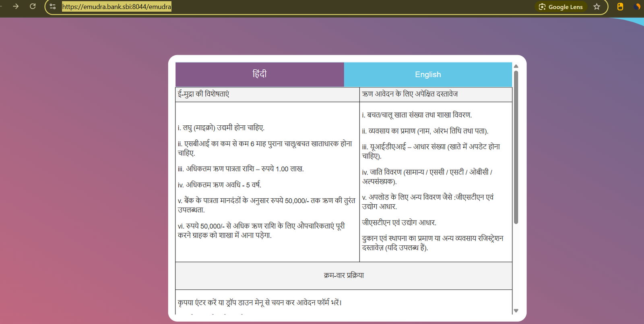Viewport: 644px width, 324px height.
Task: Switch to the हिंदी tab
Action: [260, 74]
